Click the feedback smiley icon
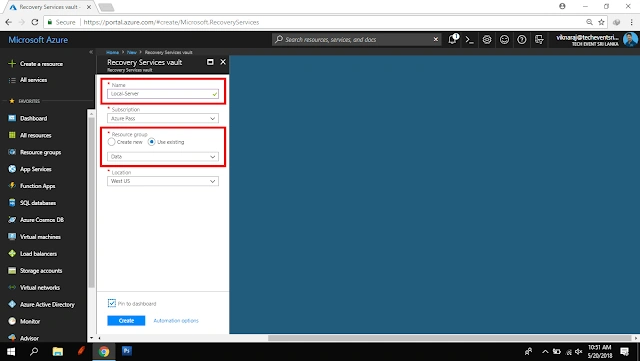This screenshot has height=361, width=640. [504, 40]
